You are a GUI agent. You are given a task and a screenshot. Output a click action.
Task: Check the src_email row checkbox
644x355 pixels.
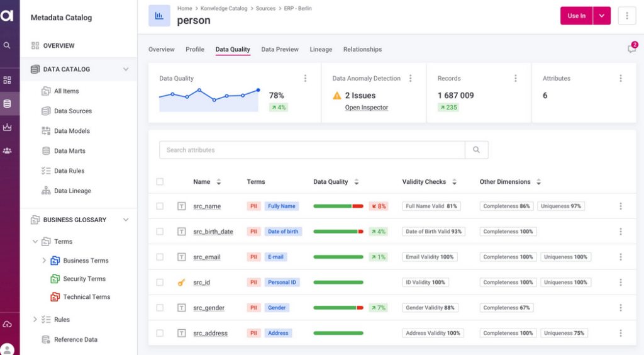160,257
